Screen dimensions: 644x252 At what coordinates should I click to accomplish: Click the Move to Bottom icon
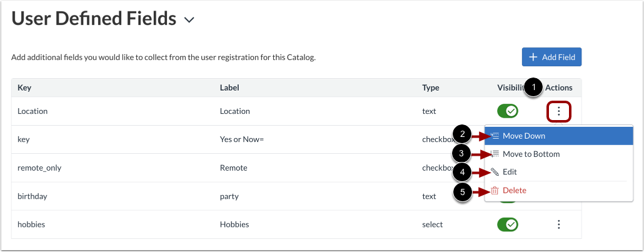pyautogui.click(x=495, y=154)
